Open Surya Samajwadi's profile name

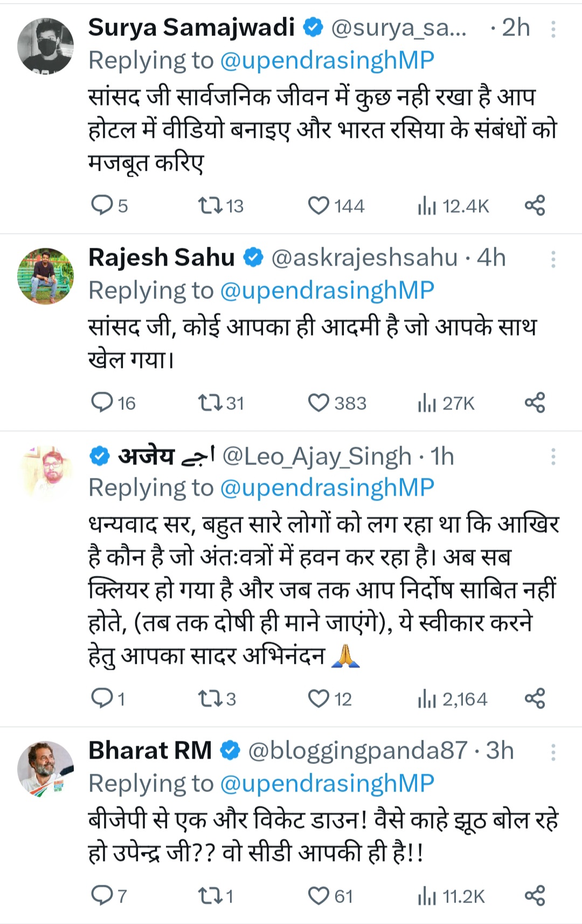[191, 27]
